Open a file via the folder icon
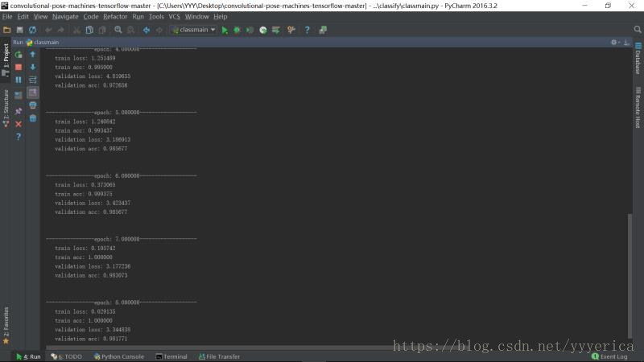 [x=6, y=30]
